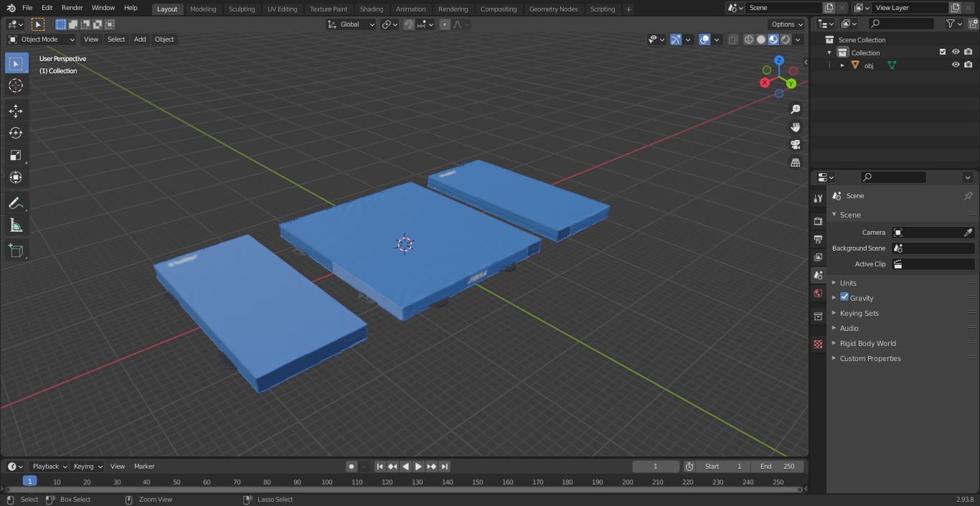Image resolution: width=980 pixels, height=506 pixels.
Task: Switch to Modeling workspace tab
Action: tap(203, 9)
